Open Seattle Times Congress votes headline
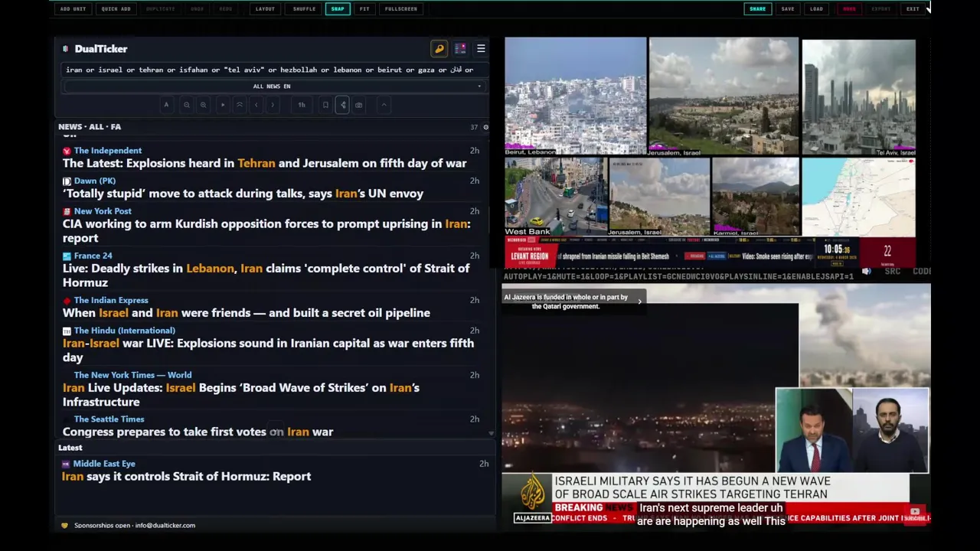The width and height of the screenshot is (980, 551). click(198, 432)
